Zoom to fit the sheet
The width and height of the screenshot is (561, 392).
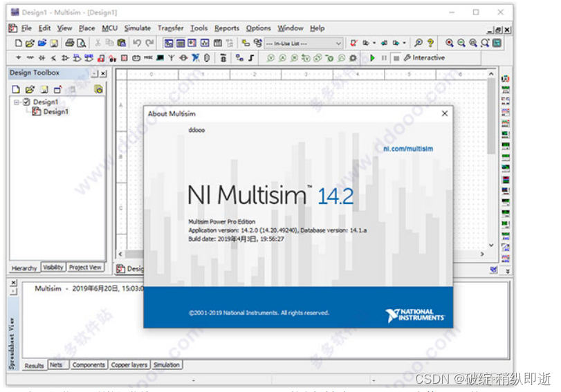pyautogui.click(x=485, y=44)
